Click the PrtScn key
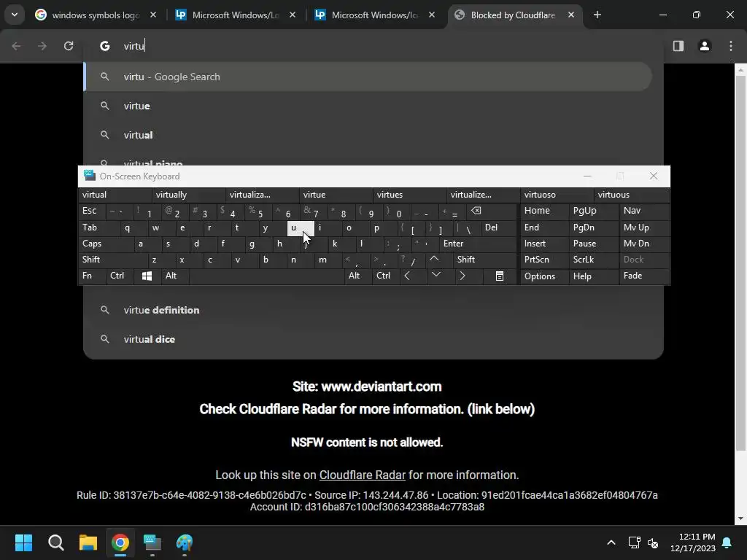The image size is (747, 560). 544,260
